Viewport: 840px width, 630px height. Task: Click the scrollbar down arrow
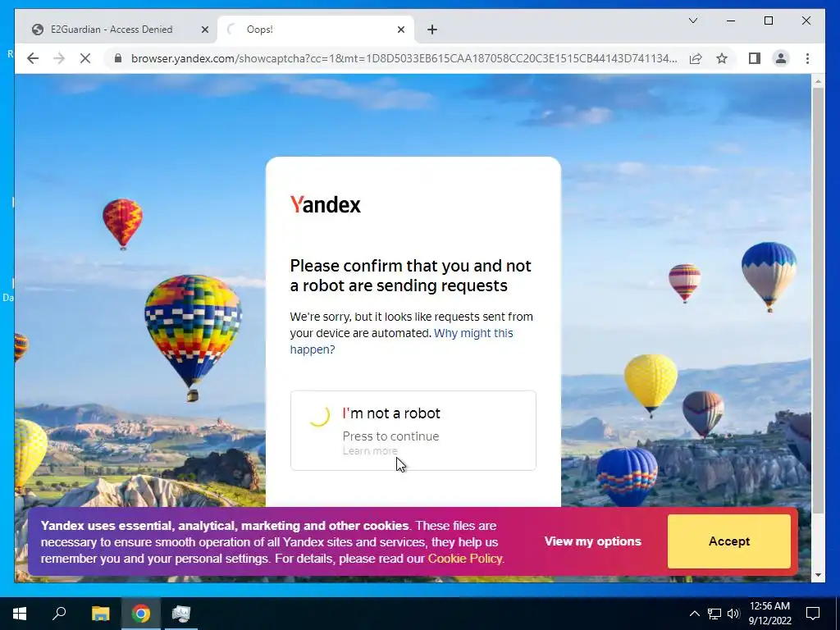tap(818, 575)
